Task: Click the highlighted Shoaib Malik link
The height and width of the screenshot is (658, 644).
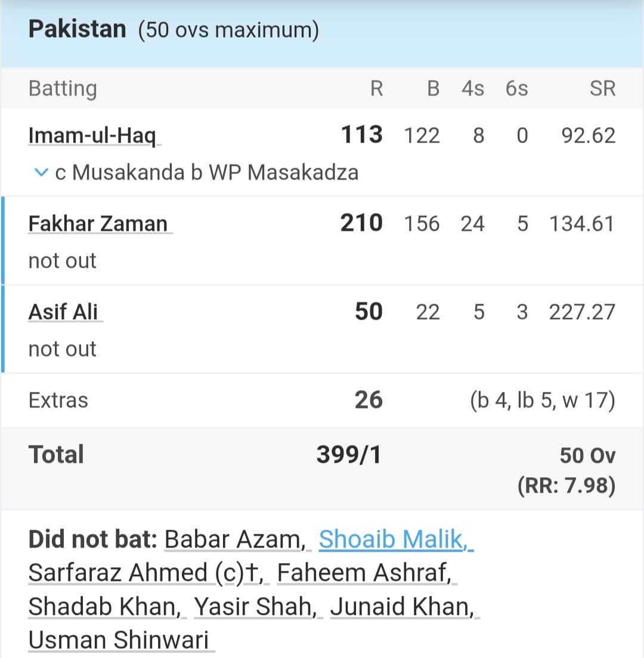Action: click(394, 540)
